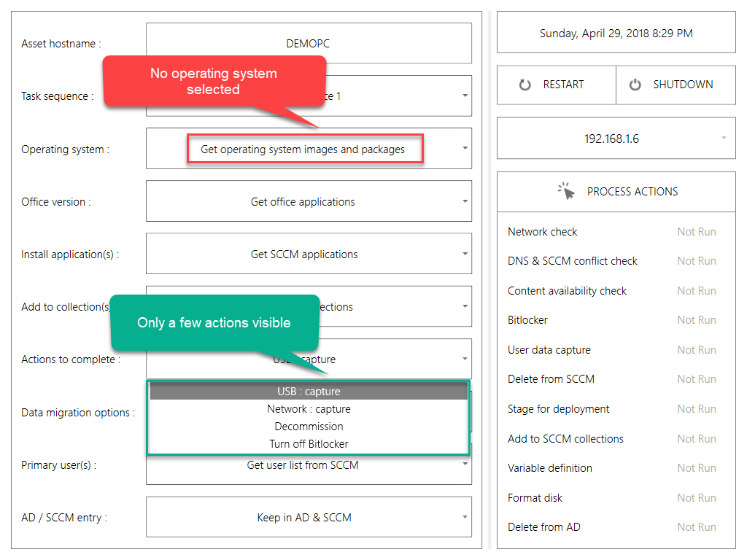Choose 'Network : capture' option
The height and width of the screenshot is (560, 747).
pos(309,409)
